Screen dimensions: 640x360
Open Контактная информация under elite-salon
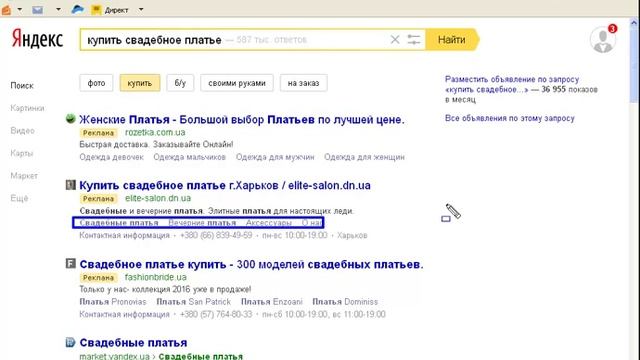click(x=124, y=235)
